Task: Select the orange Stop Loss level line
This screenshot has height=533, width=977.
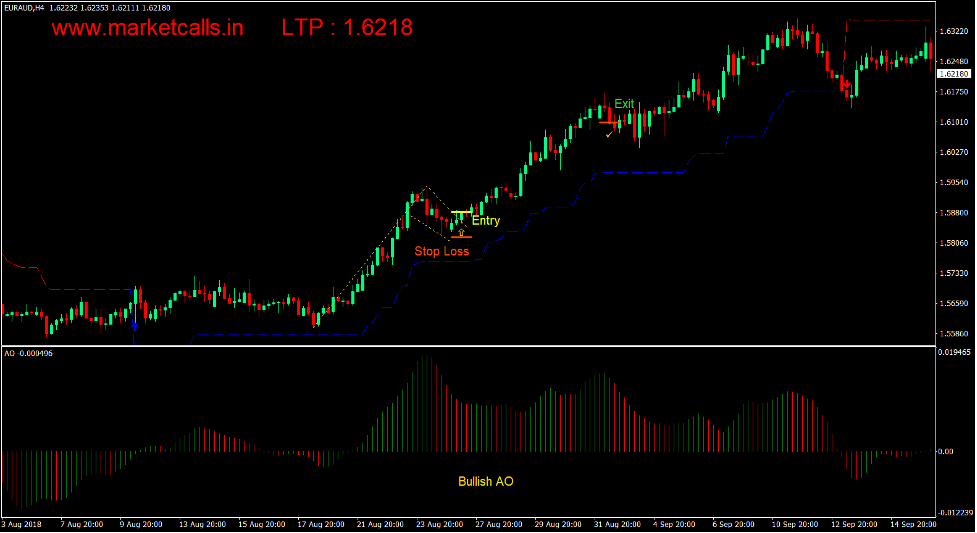Action: [x=461, y=238]
